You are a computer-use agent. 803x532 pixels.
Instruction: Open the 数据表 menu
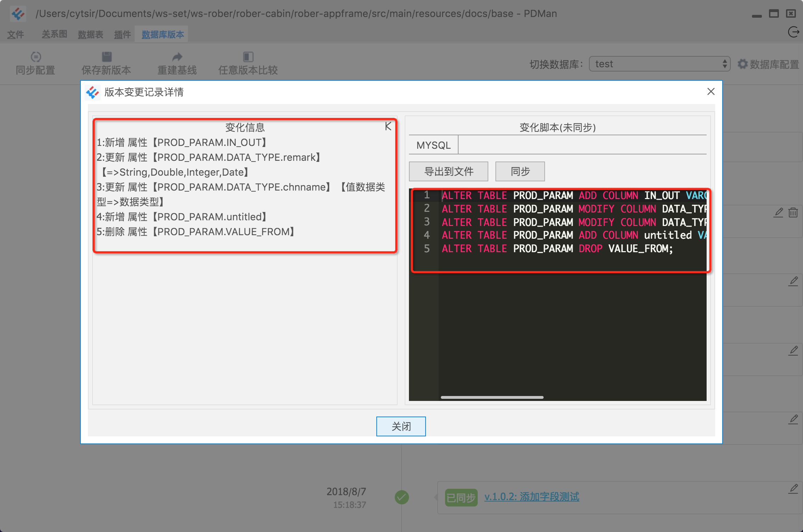90,34
